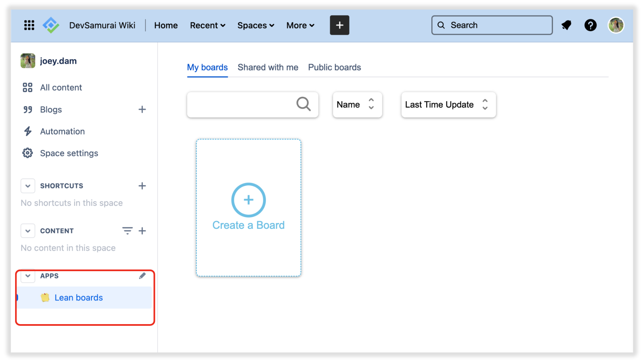Open help via question mark icon
Image resolution: width=644 pixels, height=362 pixels.
591,25
